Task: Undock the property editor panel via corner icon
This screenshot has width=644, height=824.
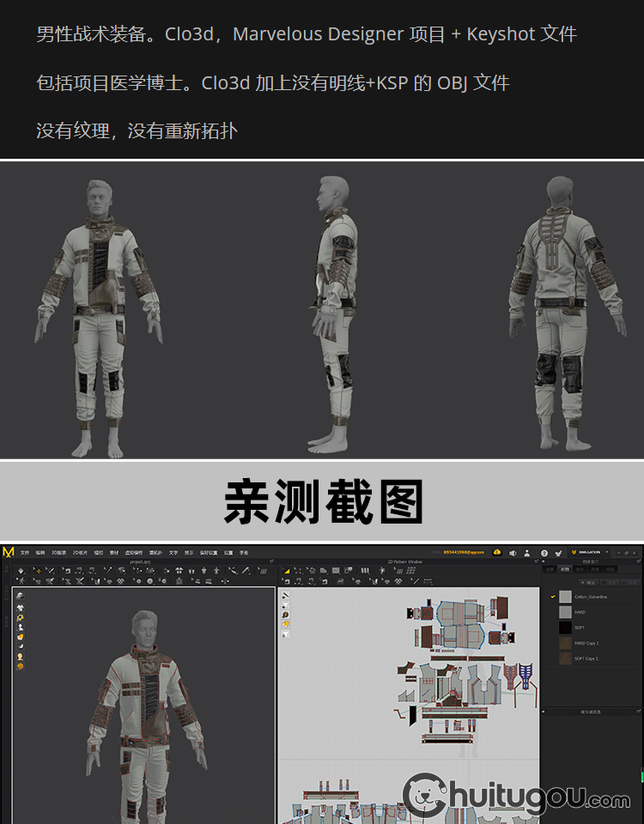Action: (x=638, y=712)
